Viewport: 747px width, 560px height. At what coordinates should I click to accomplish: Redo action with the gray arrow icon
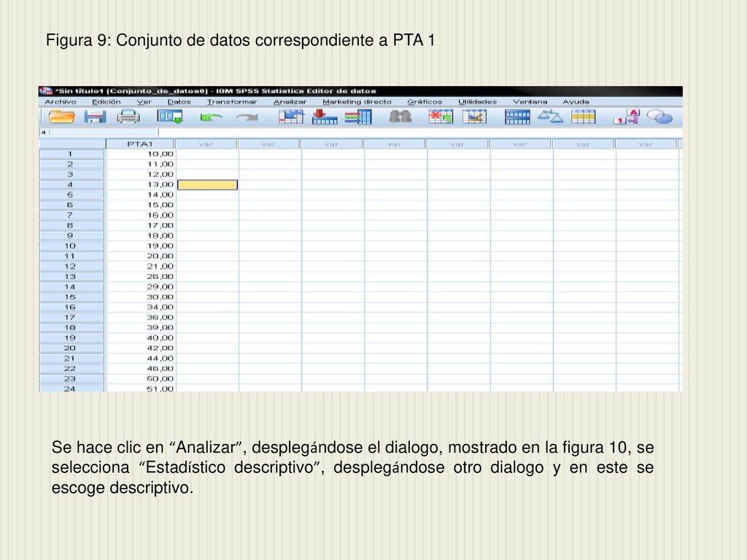pos(247,117)
